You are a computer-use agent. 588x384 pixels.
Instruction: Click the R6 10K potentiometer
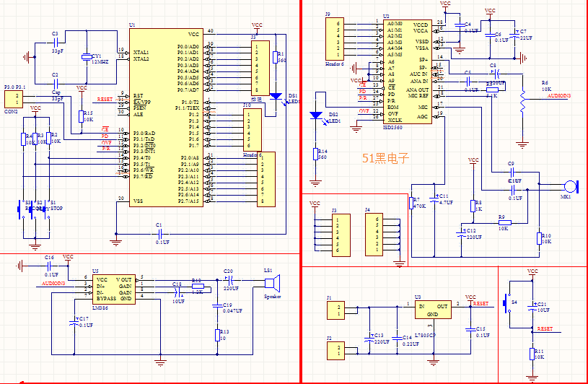pyautogui.click(x=522, y=101)
